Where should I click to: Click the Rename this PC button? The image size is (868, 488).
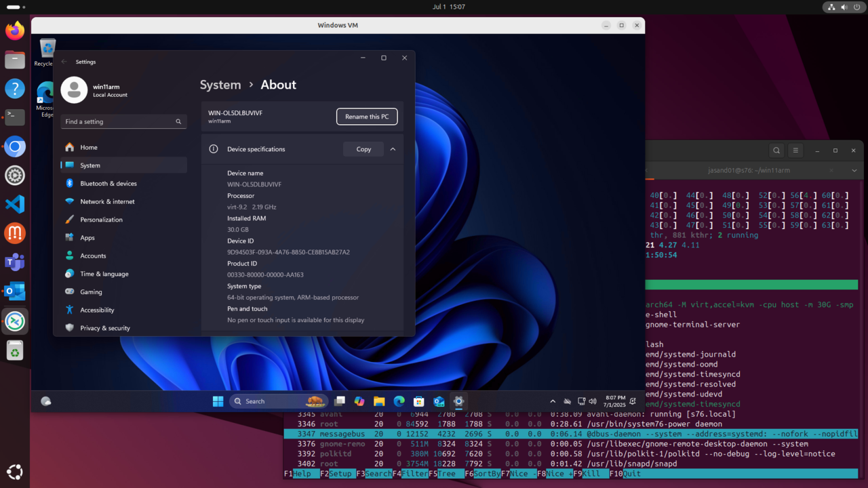367,117
